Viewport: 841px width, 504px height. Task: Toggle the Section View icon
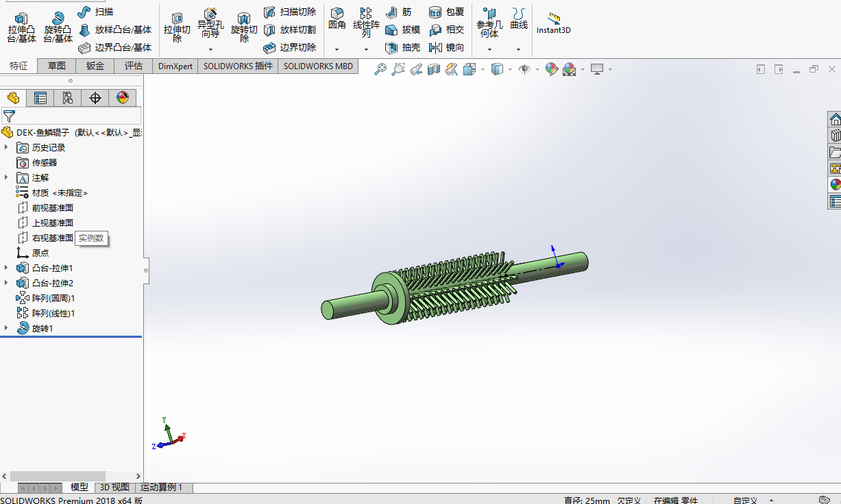click(x=434, y=69)
